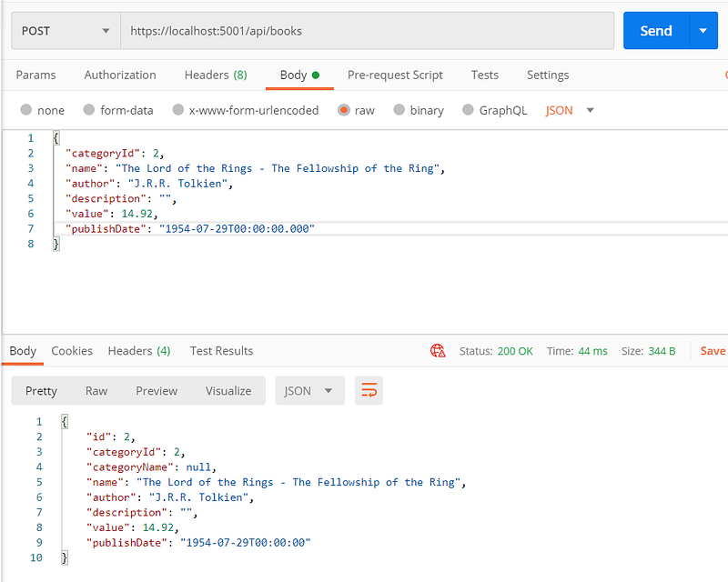Switch response view to Raw
The image size is (728, 582).
pyautogui.click(x=96, y=391)
